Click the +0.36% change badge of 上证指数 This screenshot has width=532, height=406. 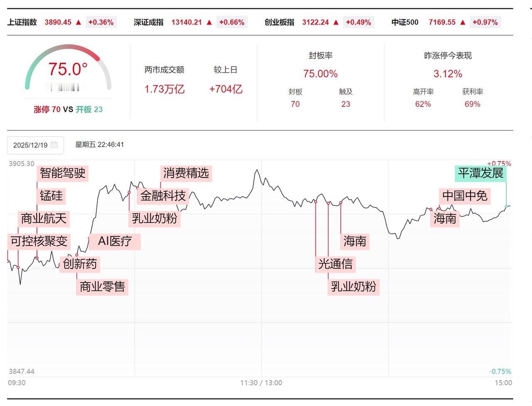point(103,22)
